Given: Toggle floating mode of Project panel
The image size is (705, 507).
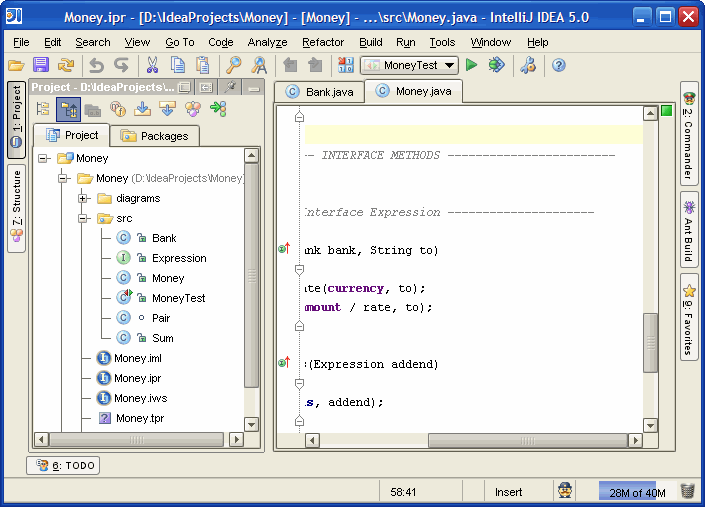Looking at the screenshot, I should [x=184, y=87].
